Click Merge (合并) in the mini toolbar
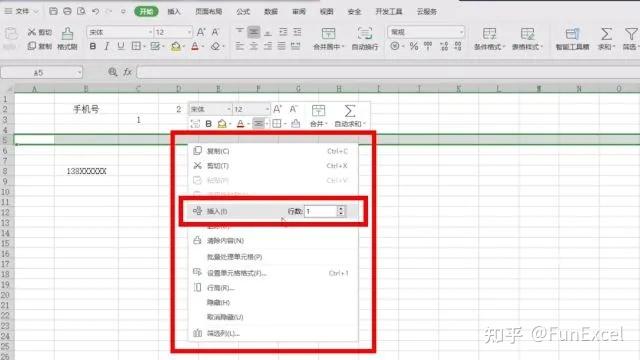 (x=318, y=116)
